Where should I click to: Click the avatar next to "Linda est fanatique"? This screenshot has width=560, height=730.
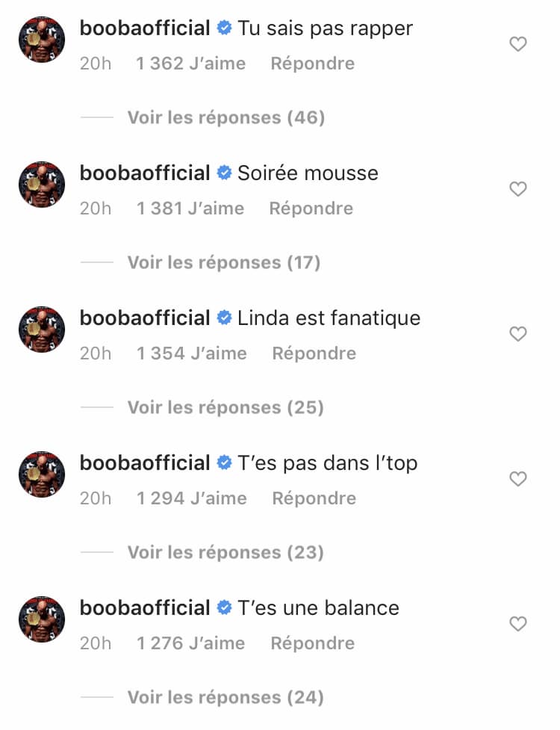click(42, 329)
